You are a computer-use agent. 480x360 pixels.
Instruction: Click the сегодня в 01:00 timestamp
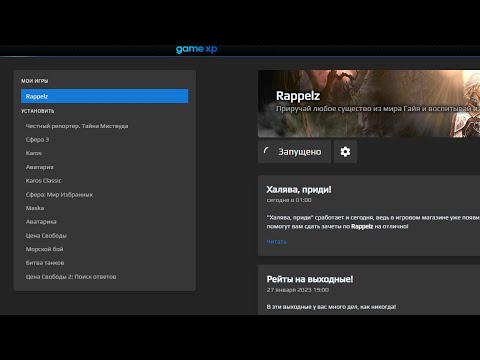pyautogui.click(x=289, y=200)
